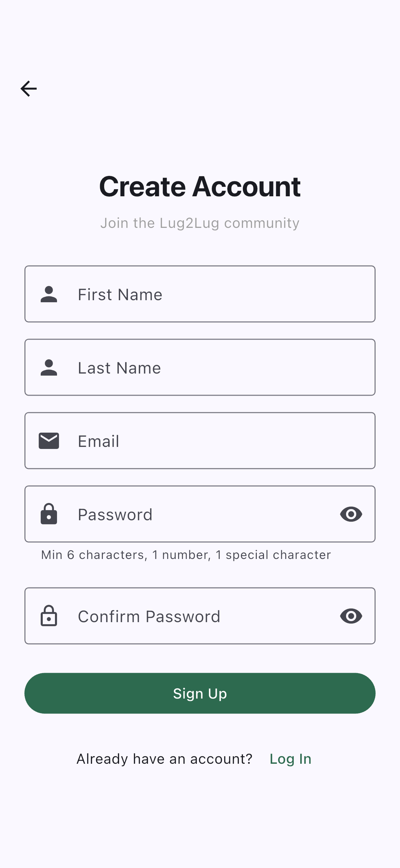The image size is (400, 868).
Task: Go back using the arrow icon
Action: [x=28, y=89]
